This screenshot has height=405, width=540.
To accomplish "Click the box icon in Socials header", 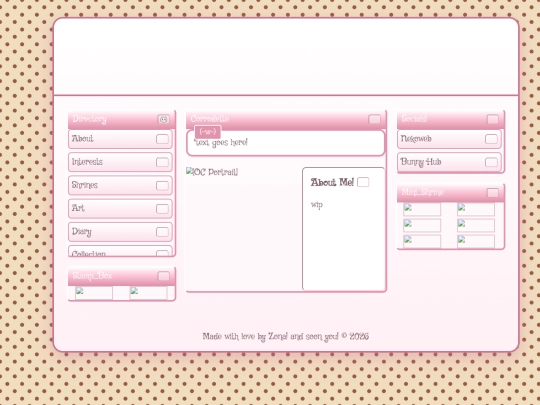I will [x=492, y=119].
